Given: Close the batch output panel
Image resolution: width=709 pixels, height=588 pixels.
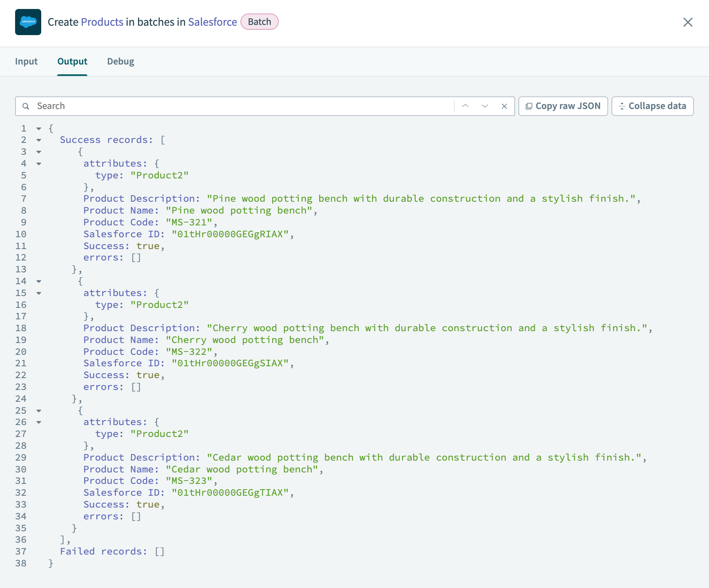Looking at the screenshot, I should (x=688, y=22).
